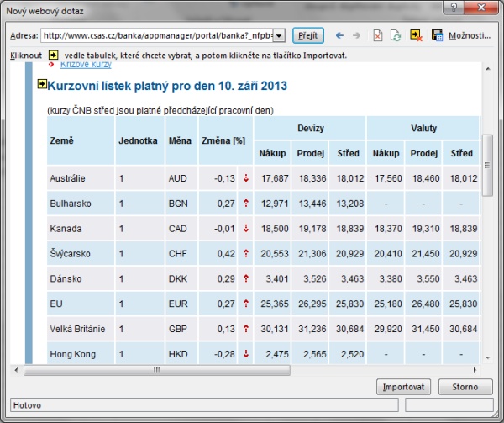
Task: Click the Forward navigation arrow
Action: (356, 35)
